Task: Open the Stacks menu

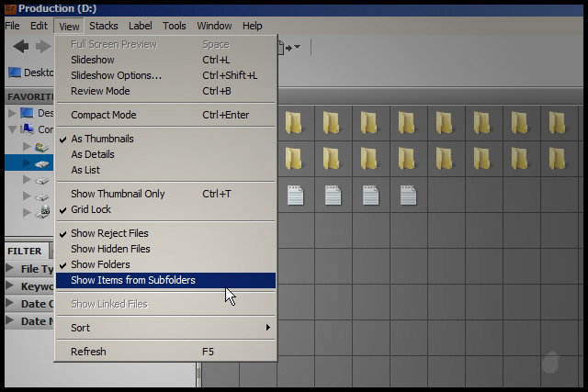Action: pos(103,26)
